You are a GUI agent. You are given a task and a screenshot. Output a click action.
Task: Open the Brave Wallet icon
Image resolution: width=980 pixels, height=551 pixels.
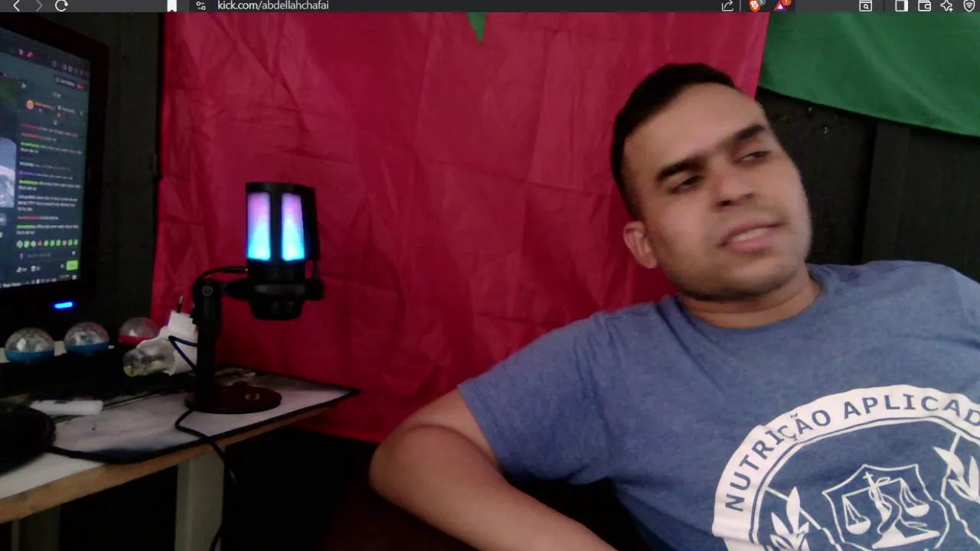click(x=924, y=5)
